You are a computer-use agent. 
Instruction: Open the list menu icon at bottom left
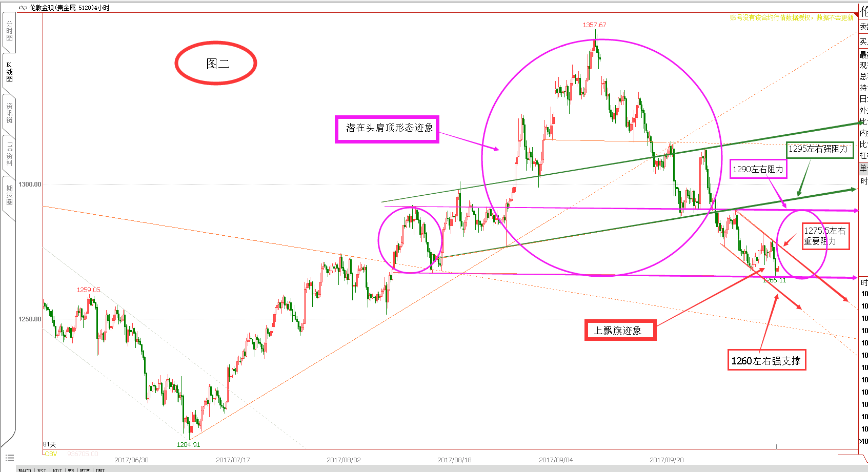[10, 458]
